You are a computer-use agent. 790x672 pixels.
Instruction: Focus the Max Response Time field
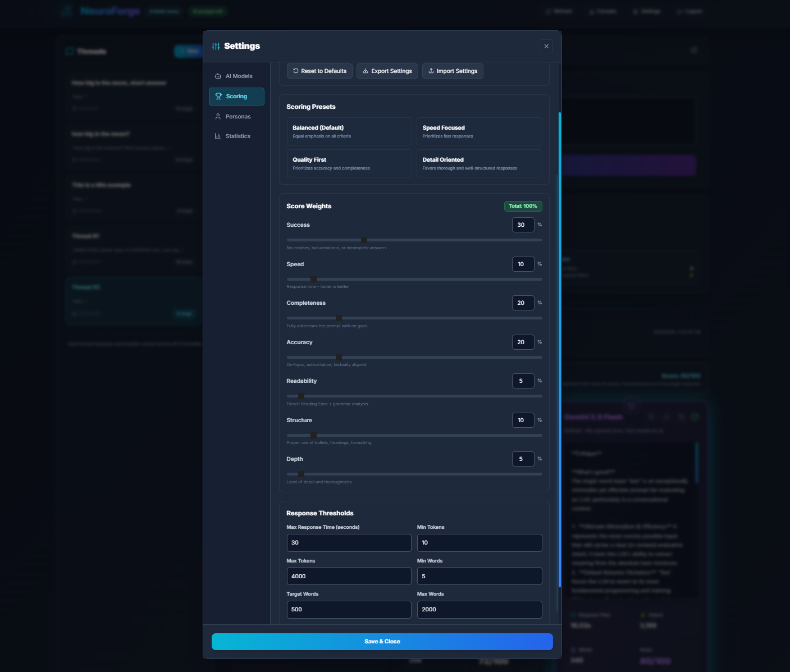(349, 543)
